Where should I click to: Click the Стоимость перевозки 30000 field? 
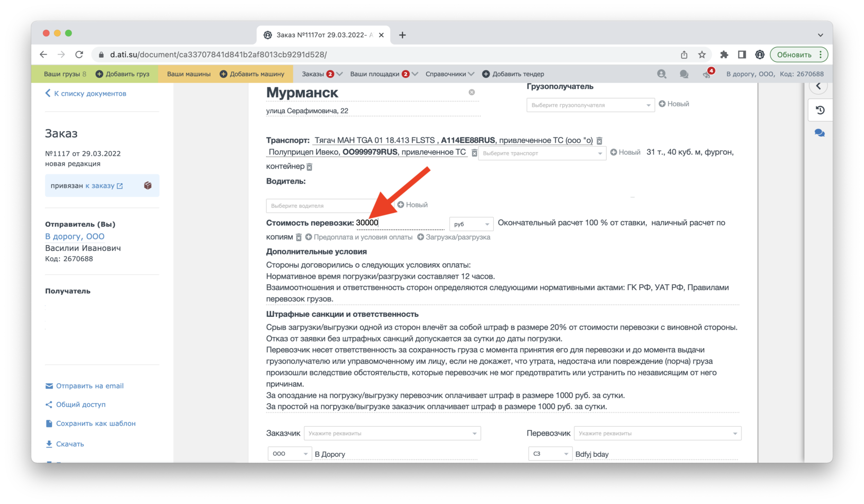pyautogui.click(x=400, y=223)
